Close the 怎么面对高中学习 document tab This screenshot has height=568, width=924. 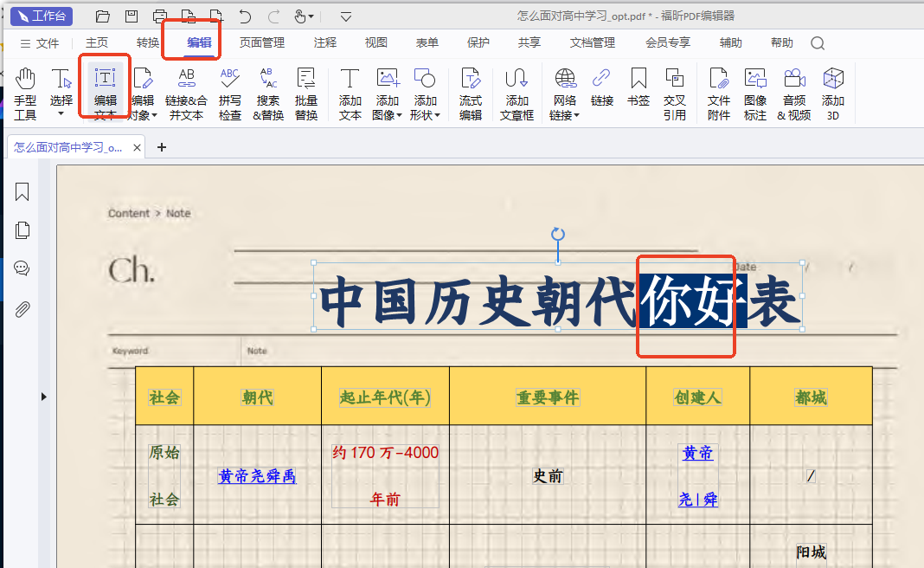137,147
